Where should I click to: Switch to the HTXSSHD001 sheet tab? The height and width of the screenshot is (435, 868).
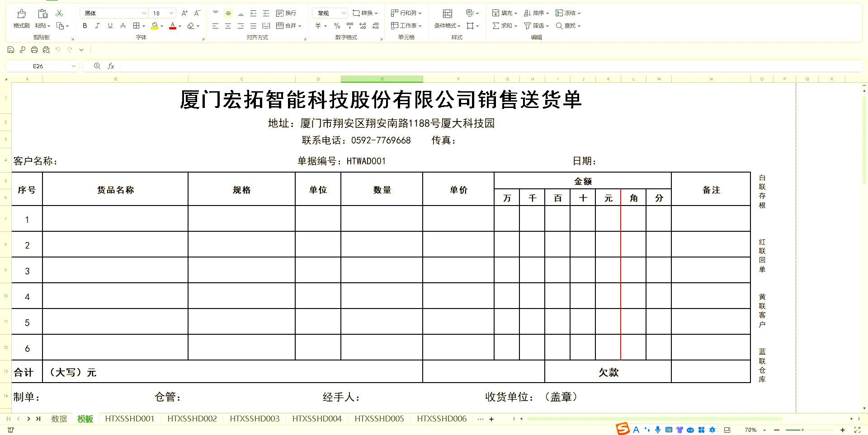(130, 419)
